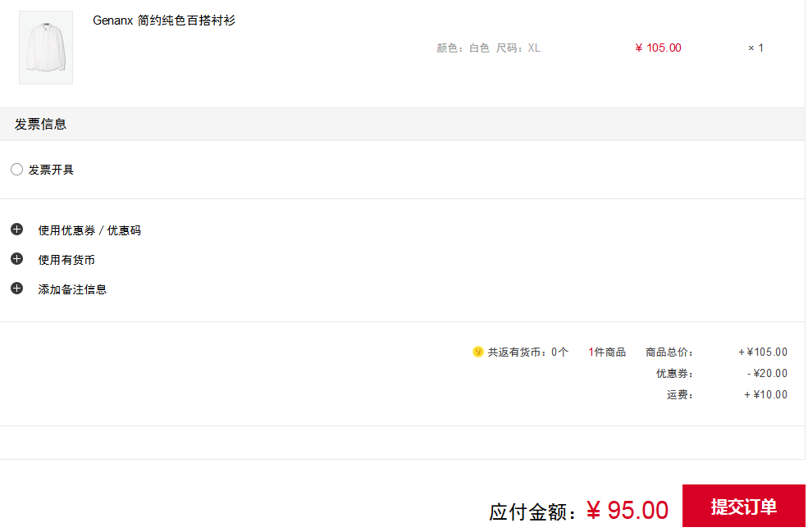The height and width of the screenshot is (532, 808).
Task: Click the 颜色：白色 尺码：XL attributes text
Action: tap(489, 48)
